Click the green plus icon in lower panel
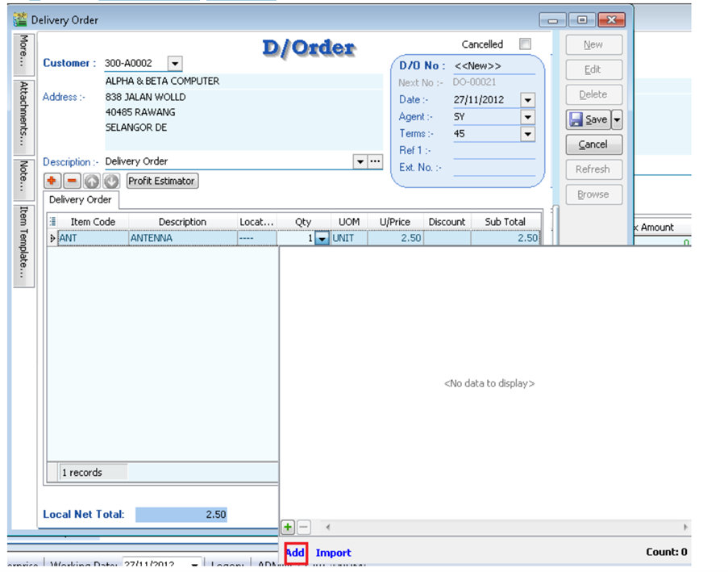 pyautogui.click(x=288, y=527)
